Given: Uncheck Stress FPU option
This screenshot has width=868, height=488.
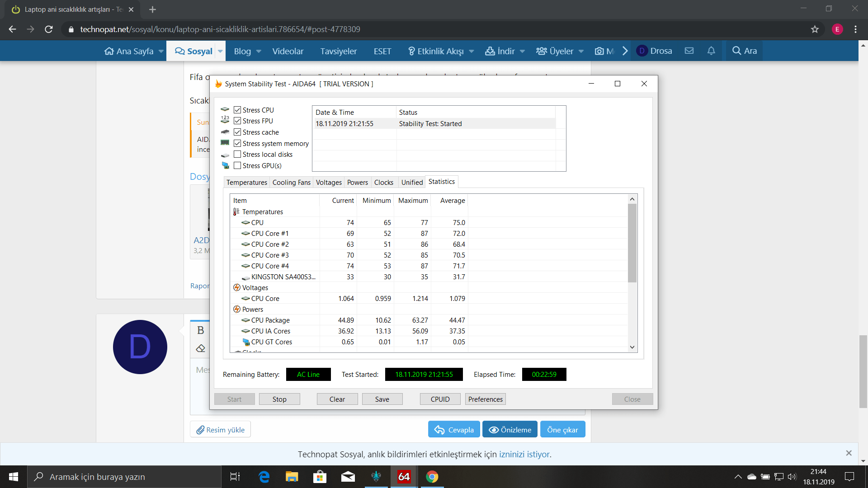Looking at the screenshot, I should click(237, 121).
